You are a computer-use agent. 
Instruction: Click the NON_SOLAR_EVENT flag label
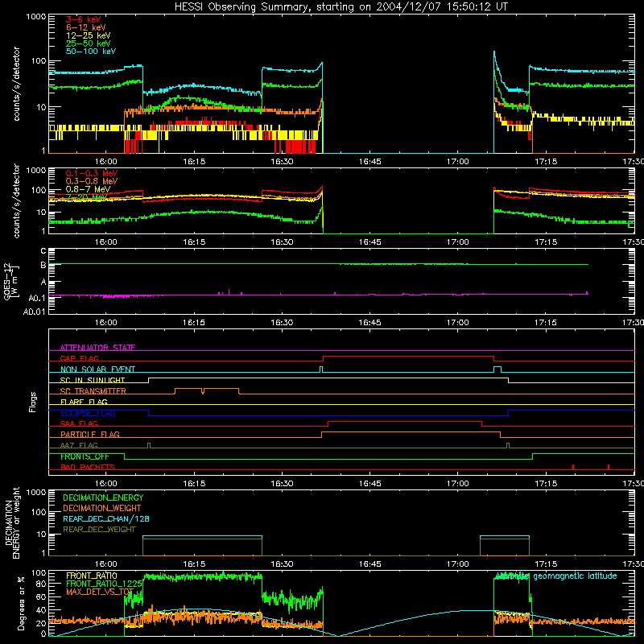click(97, 369)
